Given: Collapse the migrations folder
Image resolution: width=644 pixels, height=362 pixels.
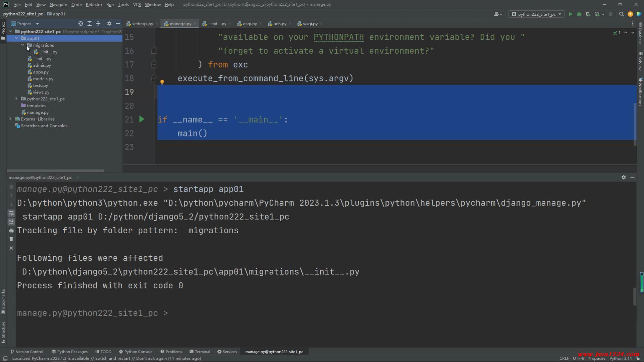Looking at the screenshot, I should [22, 45].
